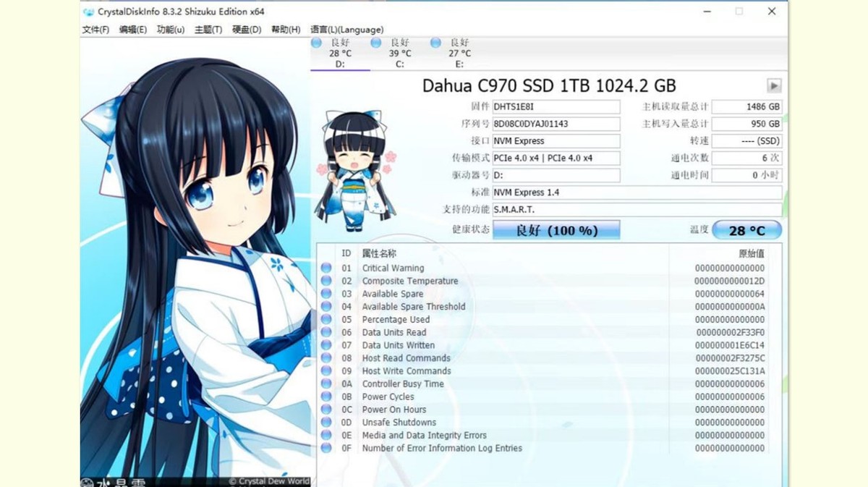Click the 良好 (100 %) health status button
Viewport: 868px width, 487px height.
[x=556, y=231]
